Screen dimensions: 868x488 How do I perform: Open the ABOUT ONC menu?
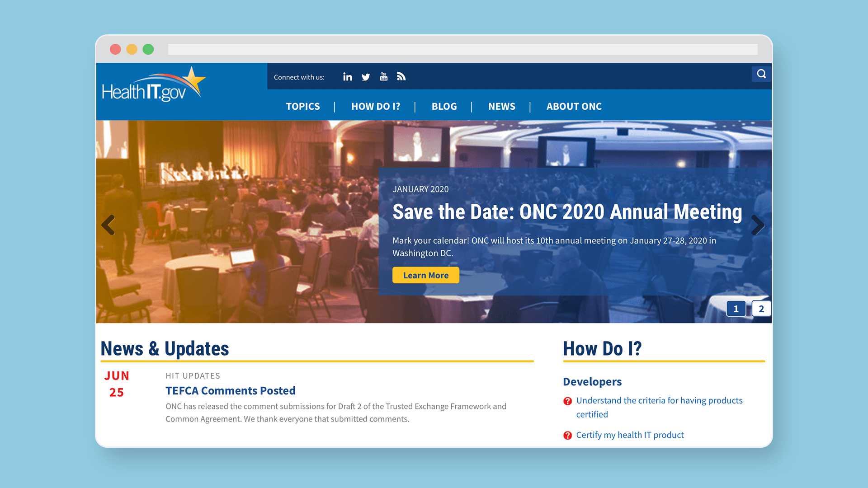574,107
